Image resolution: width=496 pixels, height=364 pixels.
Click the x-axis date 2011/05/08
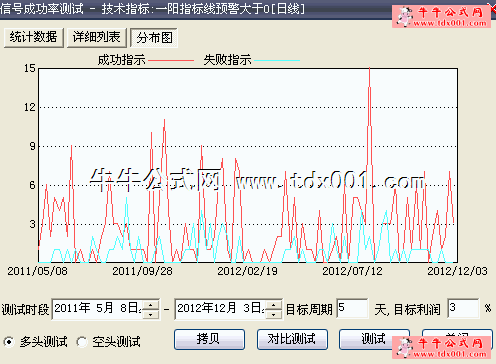[37, 271]
